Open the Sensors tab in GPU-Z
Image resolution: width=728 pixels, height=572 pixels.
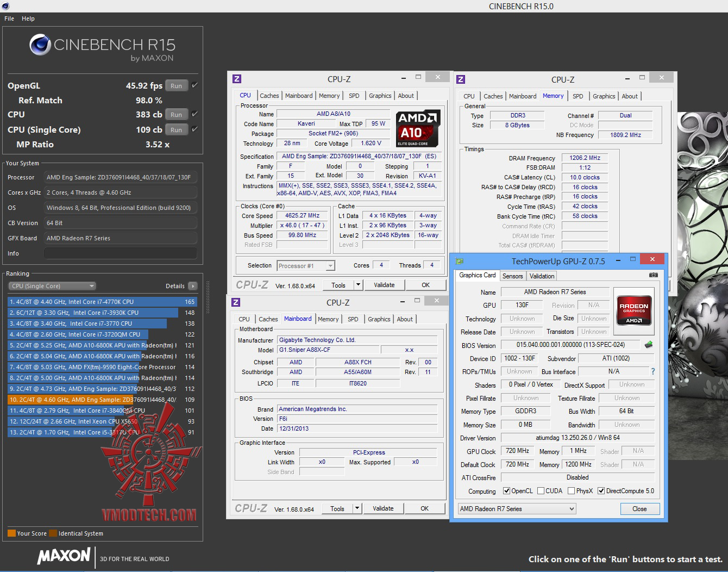(512, 276)
